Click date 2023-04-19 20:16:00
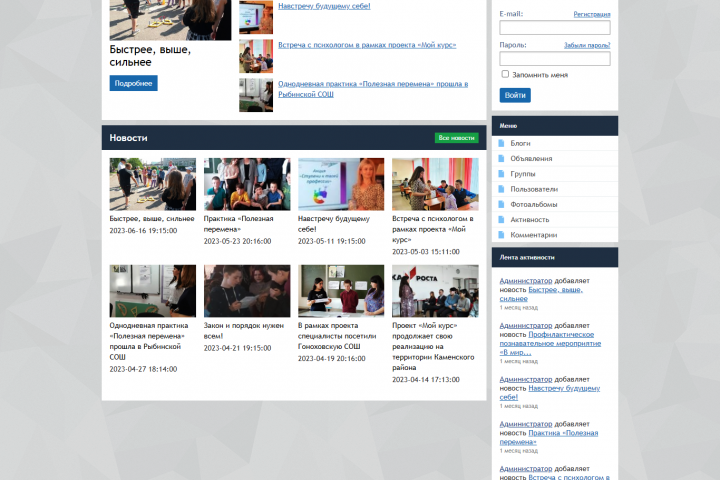 332,359
